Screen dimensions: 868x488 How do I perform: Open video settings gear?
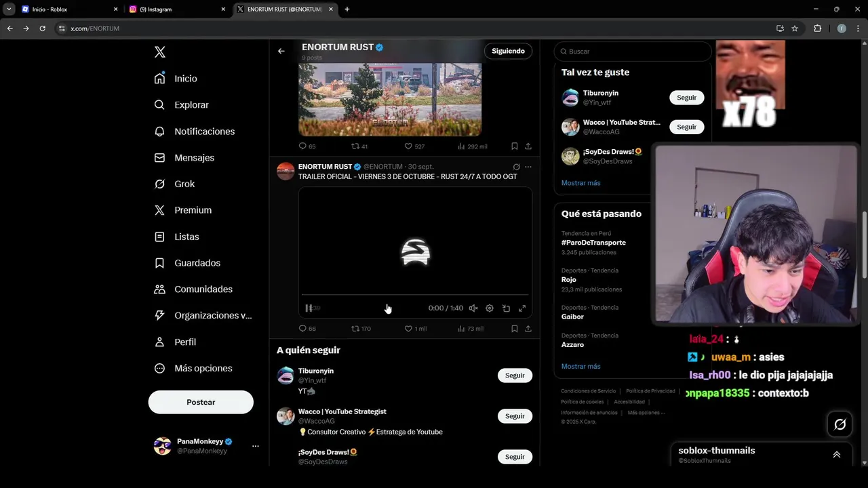coord(490,308)
